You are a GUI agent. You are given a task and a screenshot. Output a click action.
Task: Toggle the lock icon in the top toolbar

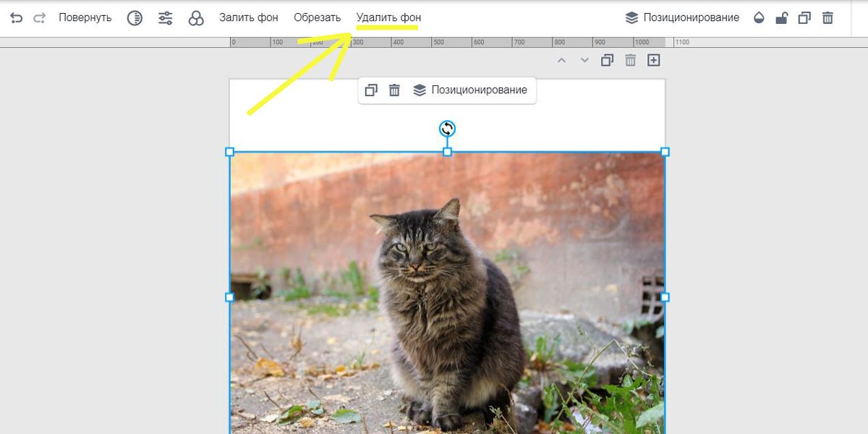[781, 18]
